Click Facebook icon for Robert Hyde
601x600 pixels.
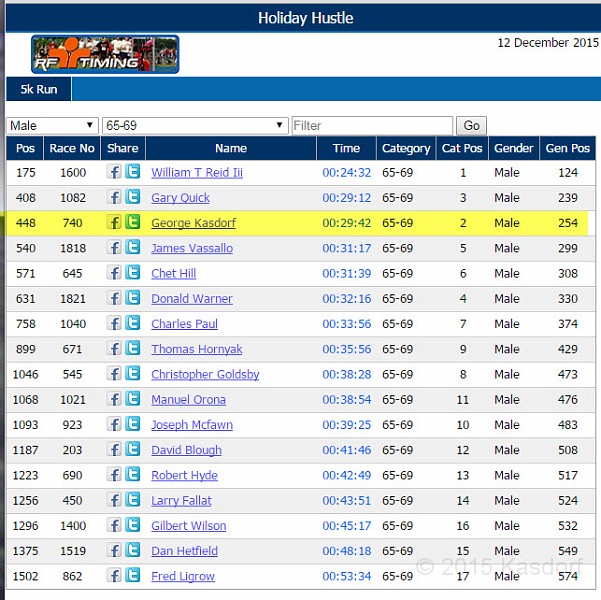click(x=114, y=475)
